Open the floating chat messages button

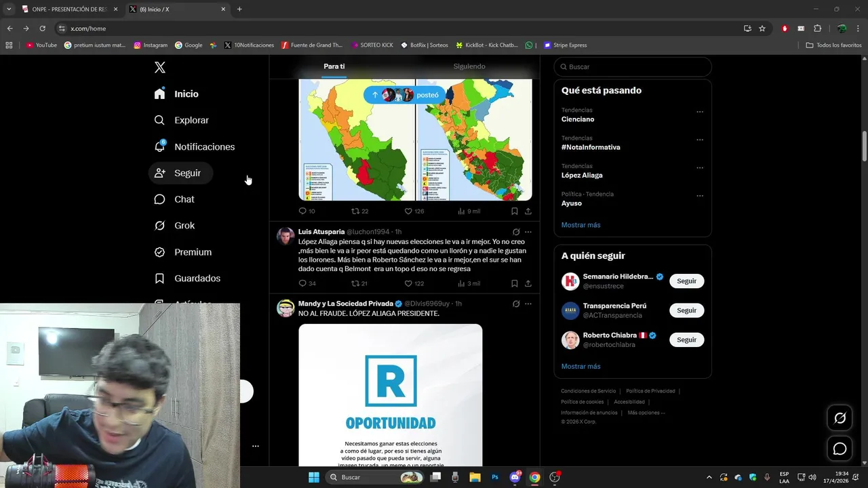(x=840, y=449)
